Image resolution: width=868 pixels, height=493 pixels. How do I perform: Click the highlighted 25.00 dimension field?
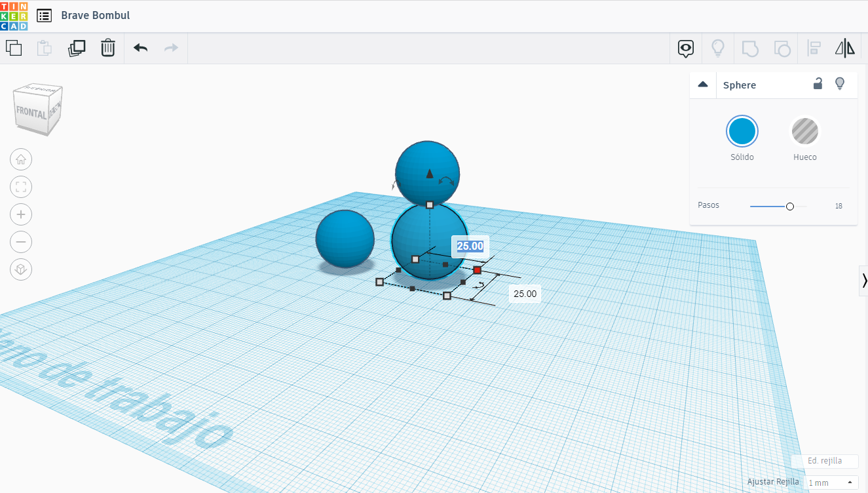[470, 246]
